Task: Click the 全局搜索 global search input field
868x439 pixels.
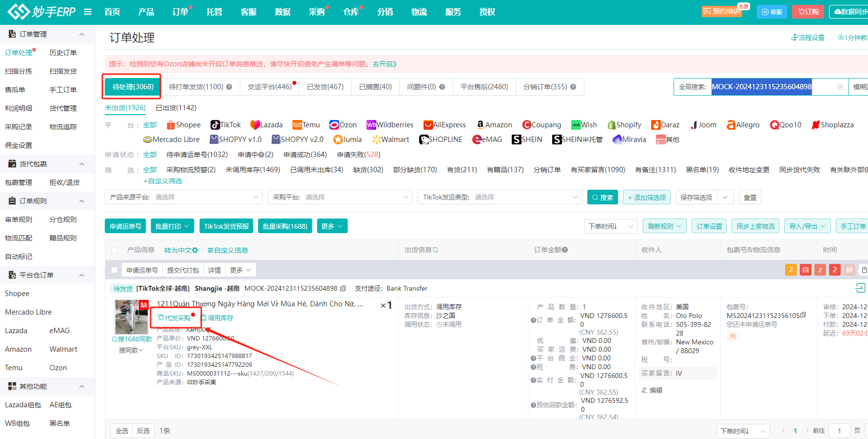Action: (760, 86)
